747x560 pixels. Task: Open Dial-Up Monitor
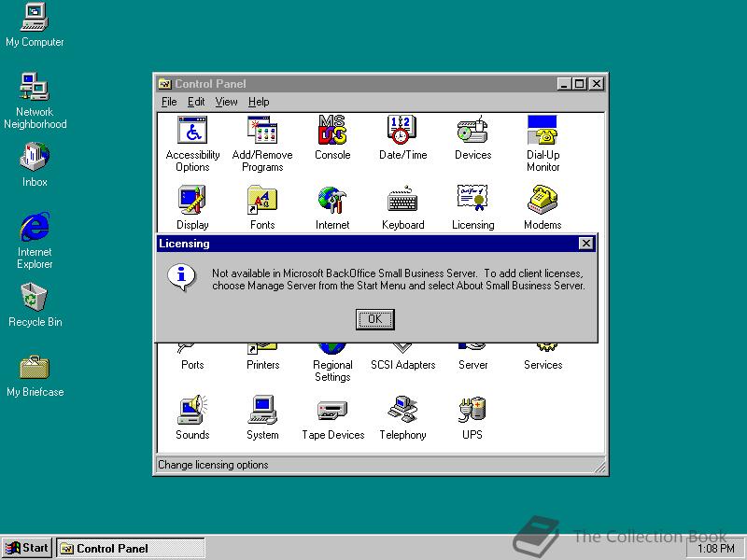pos(543,144)
